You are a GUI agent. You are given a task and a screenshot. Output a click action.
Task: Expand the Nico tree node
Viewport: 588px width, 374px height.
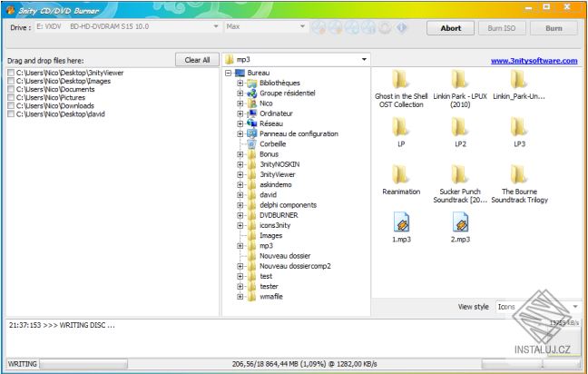tap(240, 103)
